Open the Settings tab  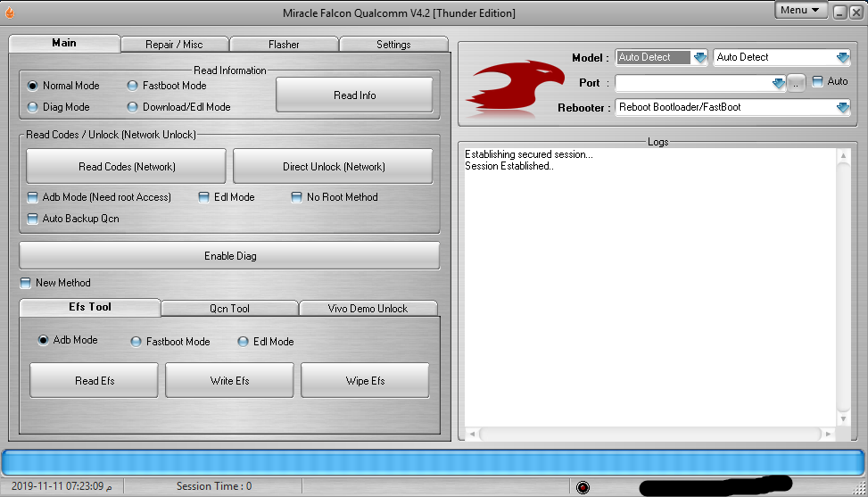click(x=393, y=45)
